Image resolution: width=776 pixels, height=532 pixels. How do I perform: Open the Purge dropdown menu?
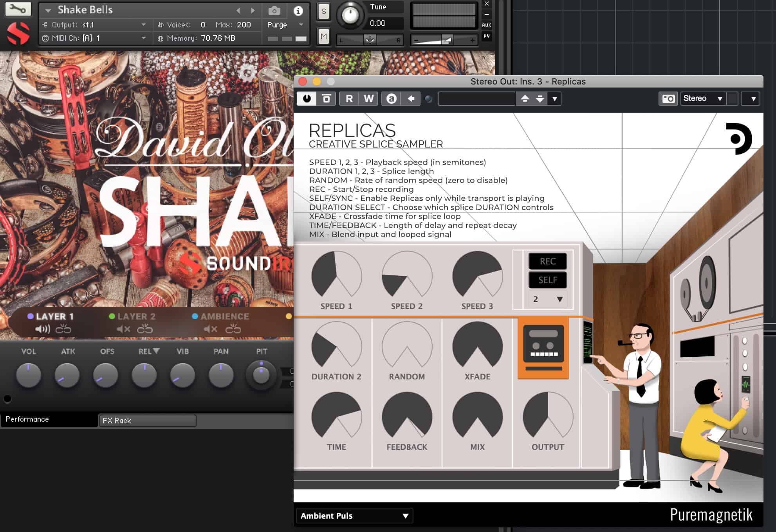285,25
